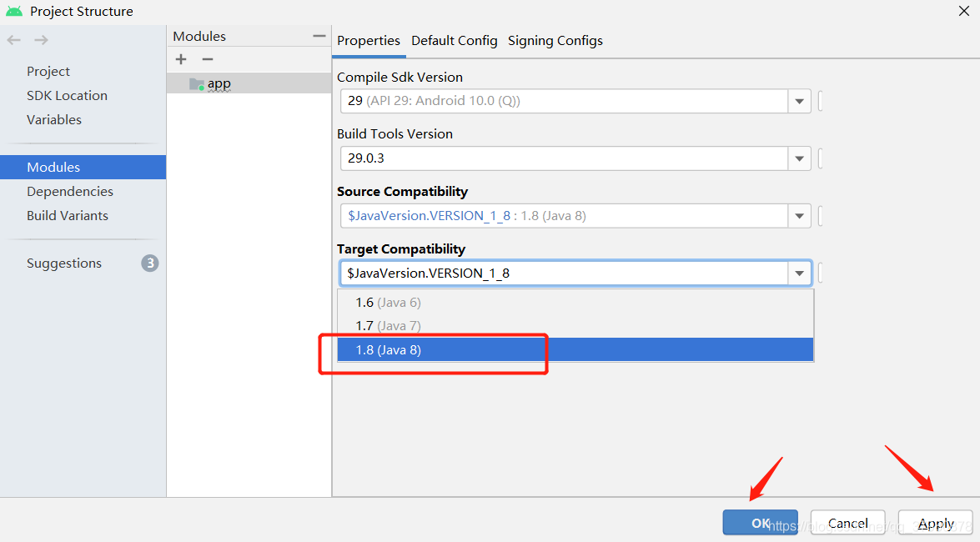The width and height of the screenshot is (980, 542).
Task: Open the SDK Location settings page
Action: [67, 95]
